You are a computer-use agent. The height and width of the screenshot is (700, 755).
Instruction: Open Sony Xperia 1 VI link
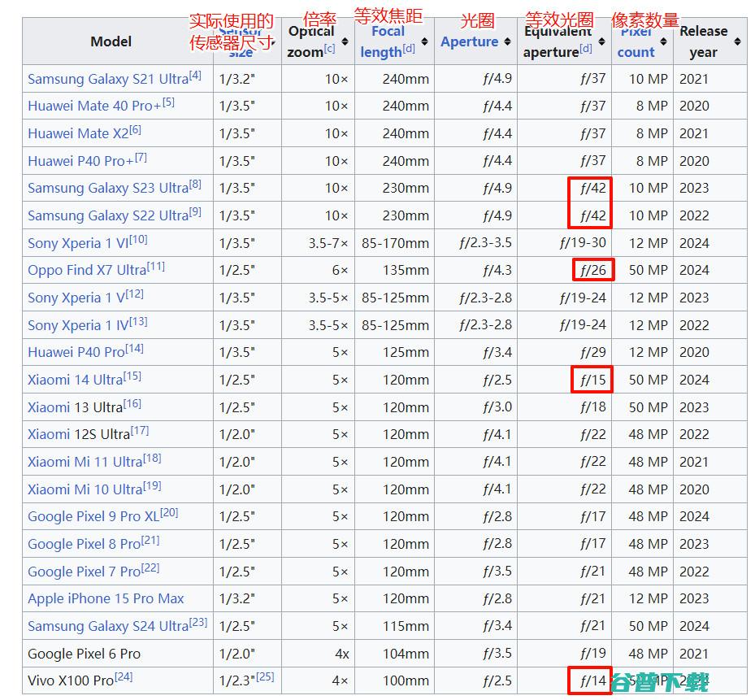pos(78,243)
